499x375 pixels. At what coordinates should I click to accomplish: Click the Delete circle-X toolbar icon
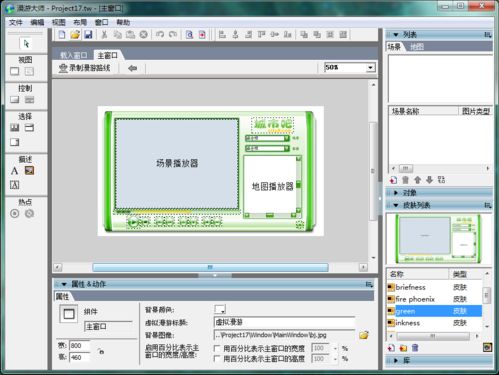pyautogui.click(x=144, y=34)
